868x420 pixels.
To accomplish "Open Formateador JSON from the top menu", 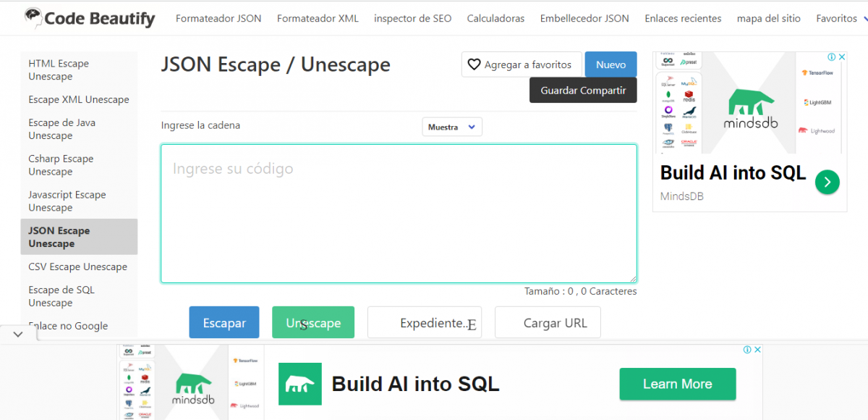I will coord(218,18).
